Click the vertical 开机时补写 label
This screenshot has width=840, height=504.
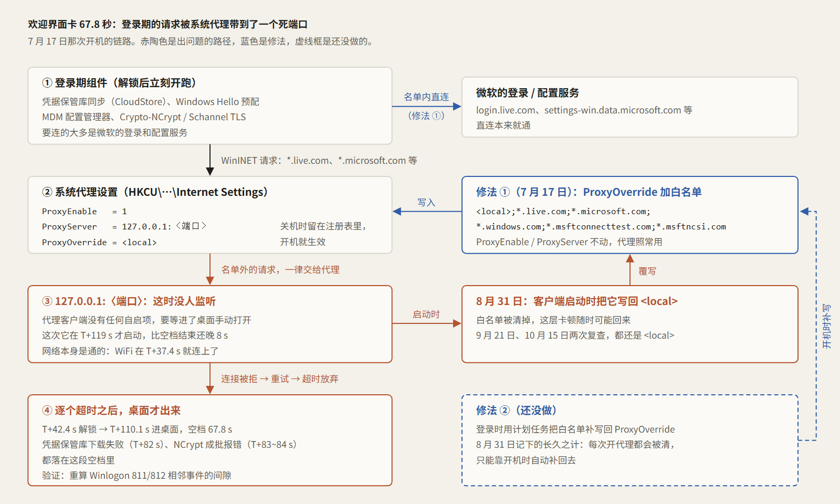[x=827, y=326]
